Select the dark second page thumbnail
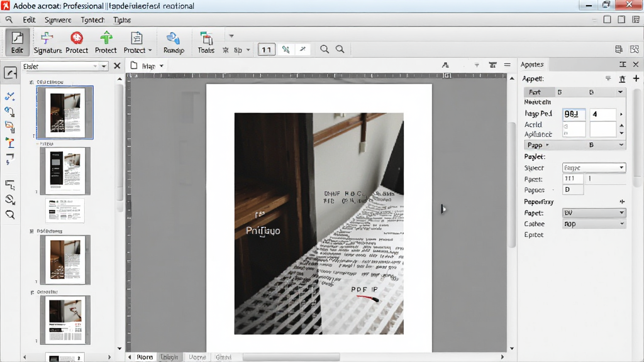Screen dimensions: 644x362 tap(65, 171)
